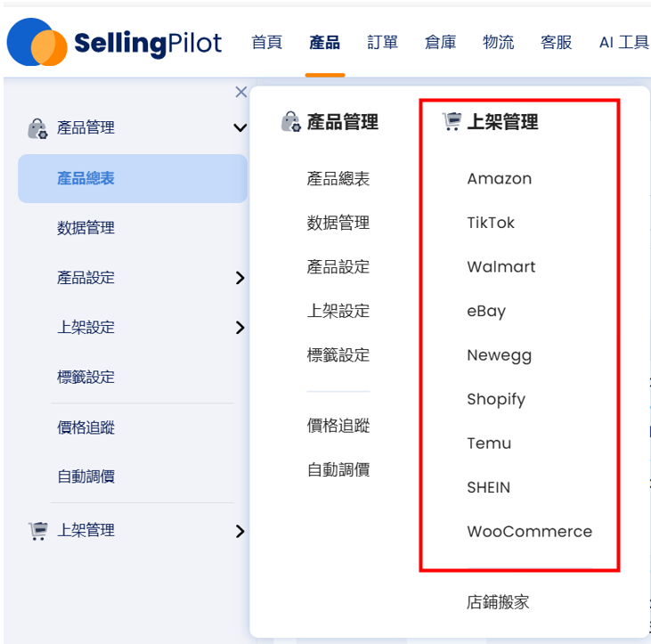This screenshot has width=651, height=644.
Task: Choose Shopify from the listing menu
Action: click(x=496, y=399)
